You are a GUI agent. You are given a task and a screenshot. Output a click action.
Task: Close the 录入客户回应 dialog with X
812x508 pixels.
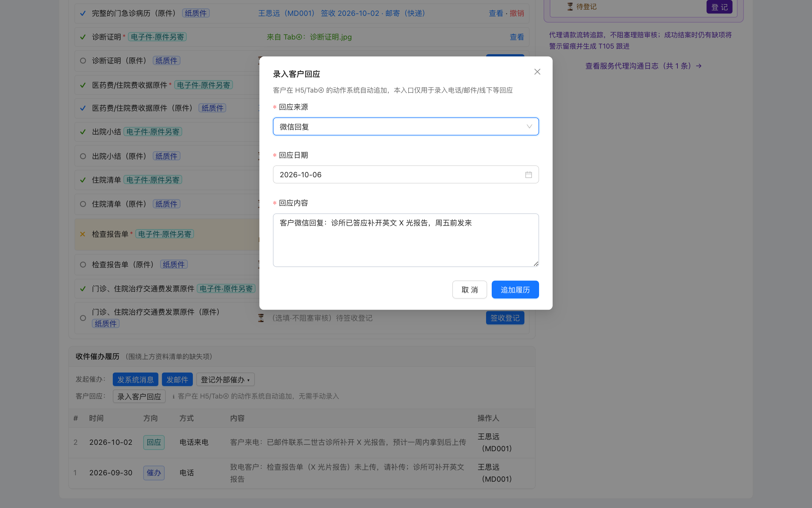537,72
